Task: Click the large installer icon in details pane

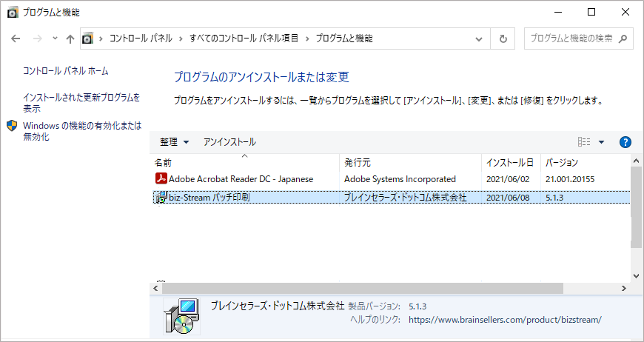Action: 181,317
